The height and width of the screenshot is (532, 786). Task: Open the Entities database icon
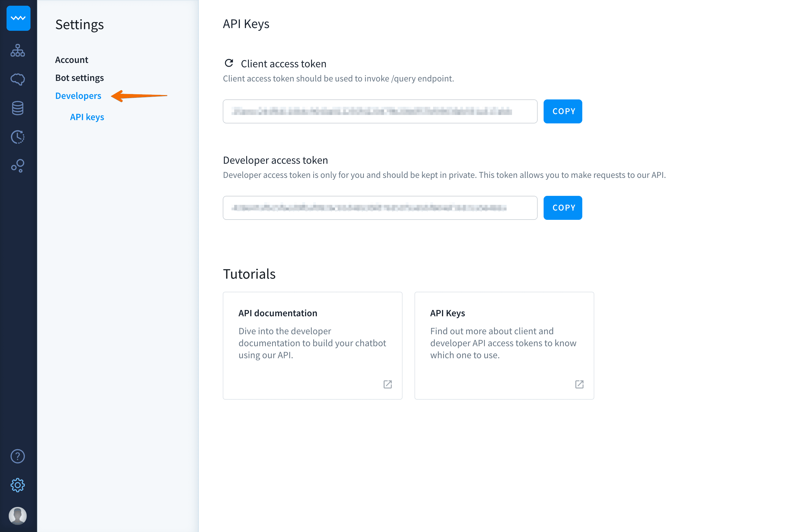click(x=18, y=108)
